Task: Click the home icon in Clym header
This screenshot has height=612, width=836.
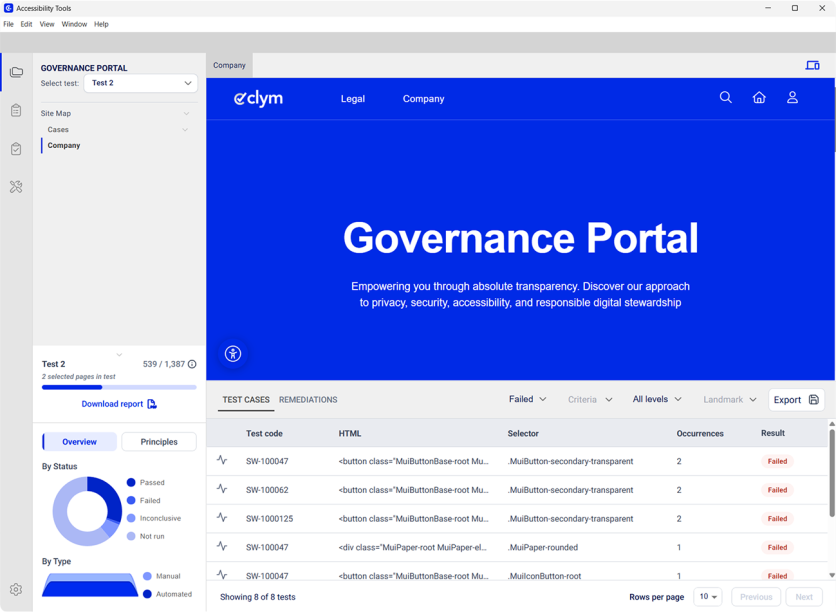Action: click(x=759, y=98)
